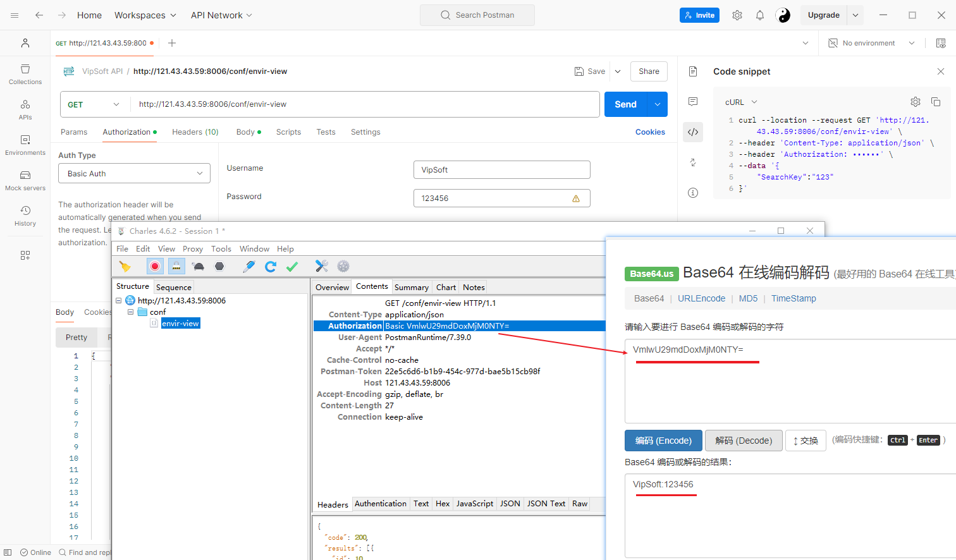Image resolution: width=956 pixels, height=560 pixels.
Task: Open documentation icon in right sidebar
Action: coord(693,71)
